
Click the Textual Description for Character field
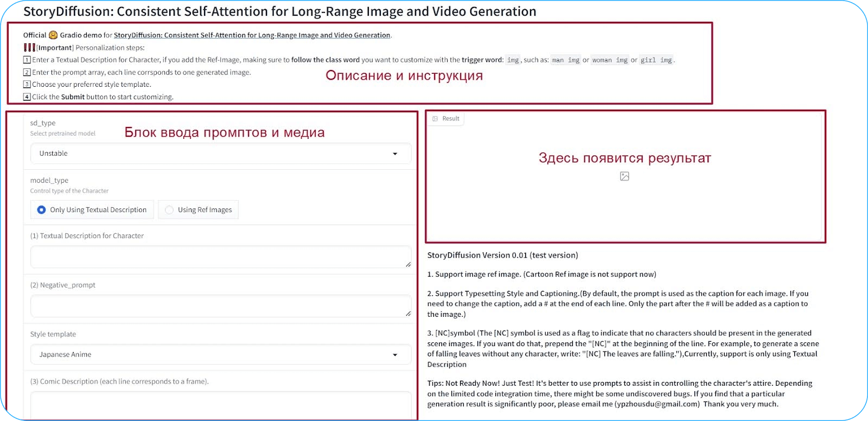click(221, 257)
